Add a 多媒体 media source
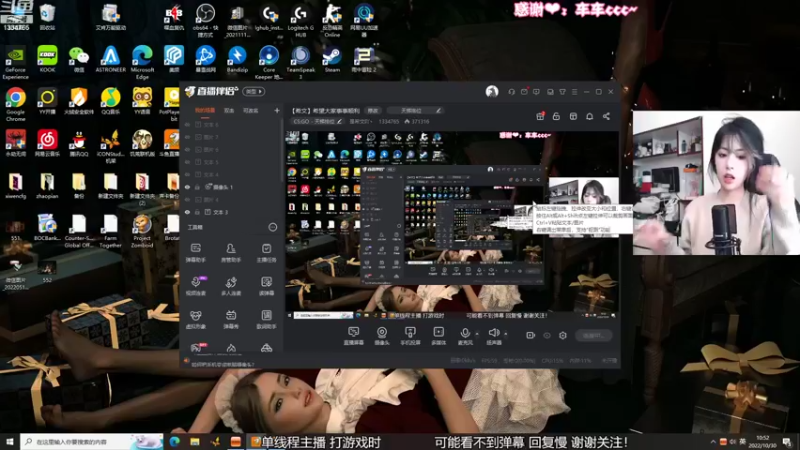The image size is (800, 450). tap(438, 336)
